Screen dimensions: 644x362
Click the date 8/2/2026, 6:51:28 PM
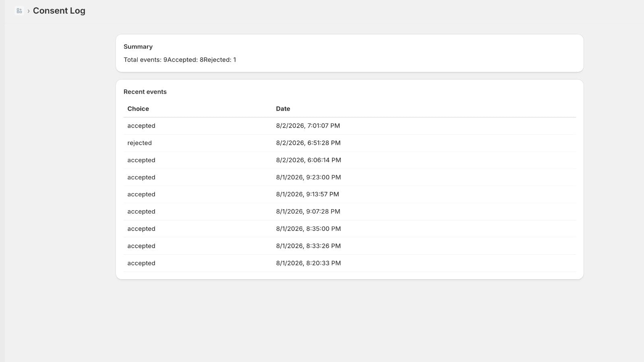[x=308, y=143]
